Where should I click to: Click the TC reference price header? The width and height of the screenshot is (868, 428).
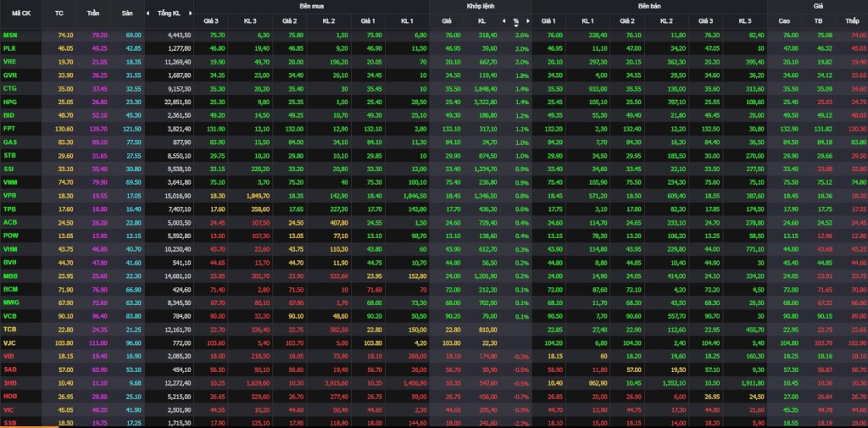pos(60,13)
